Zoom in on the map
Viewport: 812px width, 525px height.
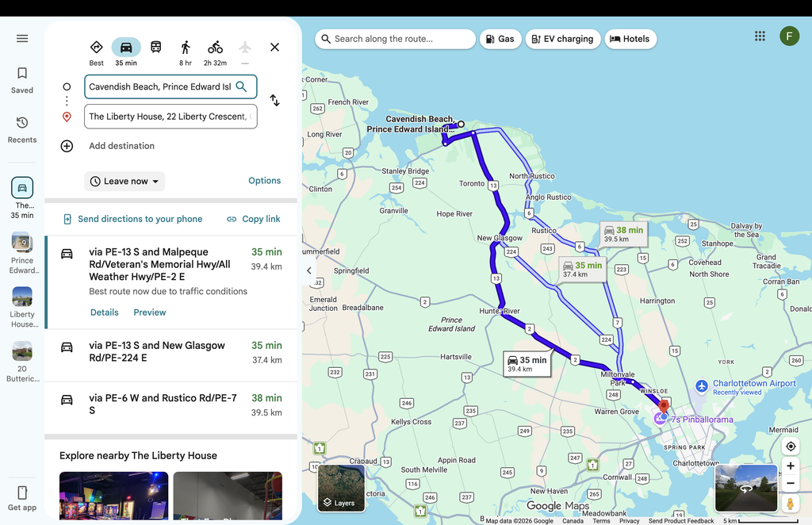(791, 466)
